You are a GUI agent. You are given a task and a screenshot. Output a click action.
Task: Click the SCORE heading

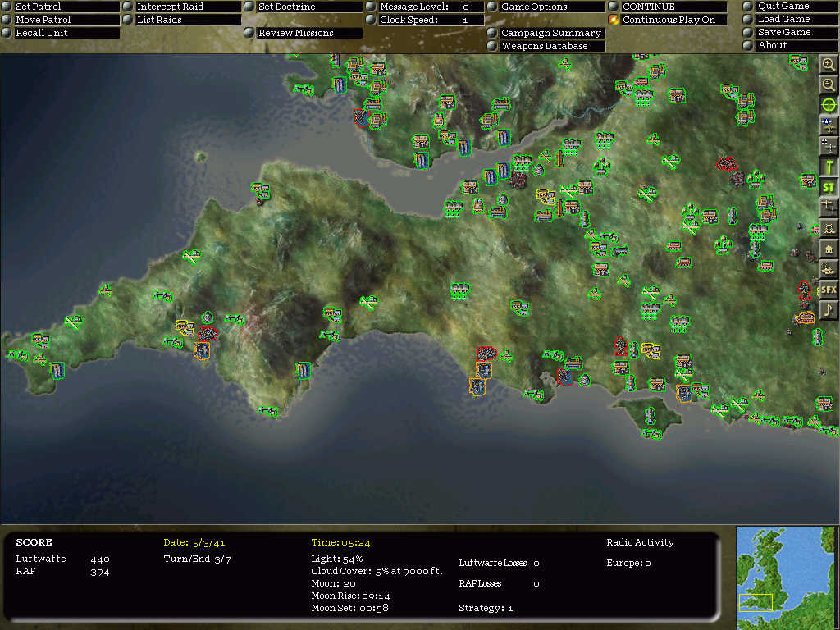coord(34,542)
